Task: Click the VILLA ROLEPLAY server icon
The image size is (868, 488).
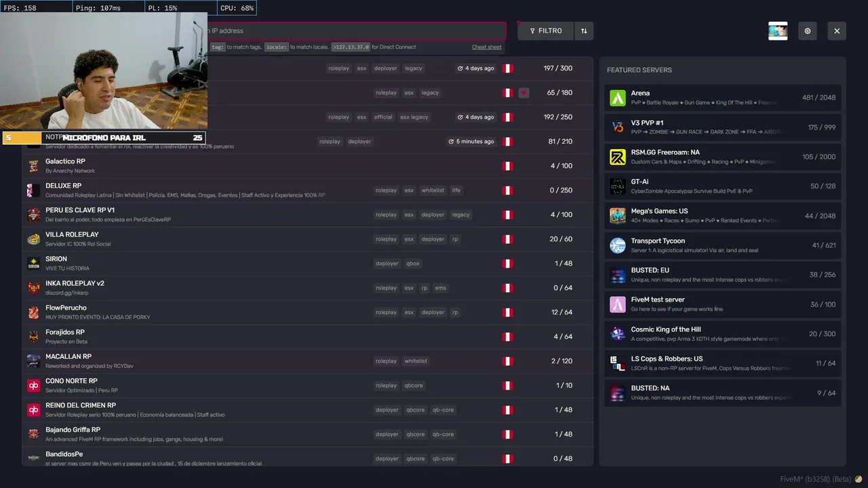Action: coord(34,239)
